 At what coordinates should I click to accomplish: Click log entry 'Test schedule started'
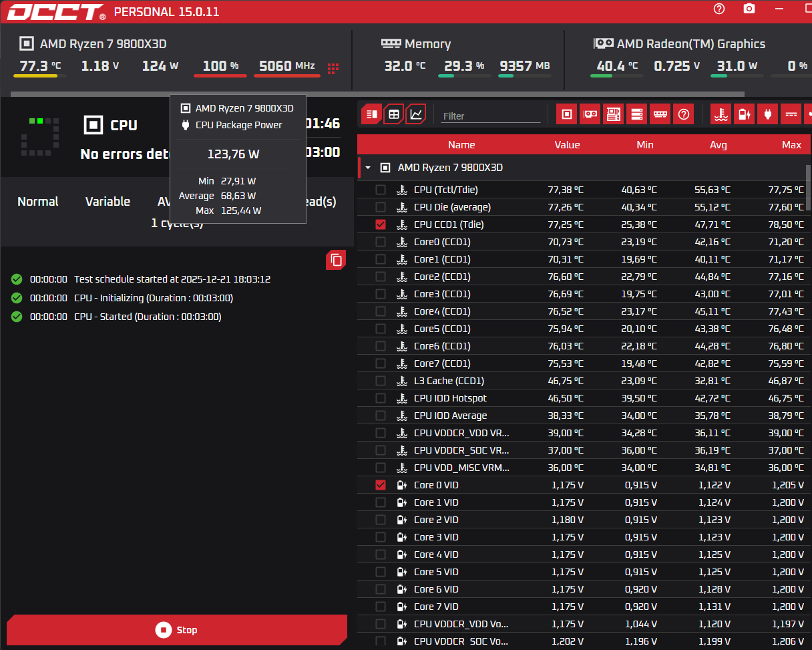tap(172, 279)
